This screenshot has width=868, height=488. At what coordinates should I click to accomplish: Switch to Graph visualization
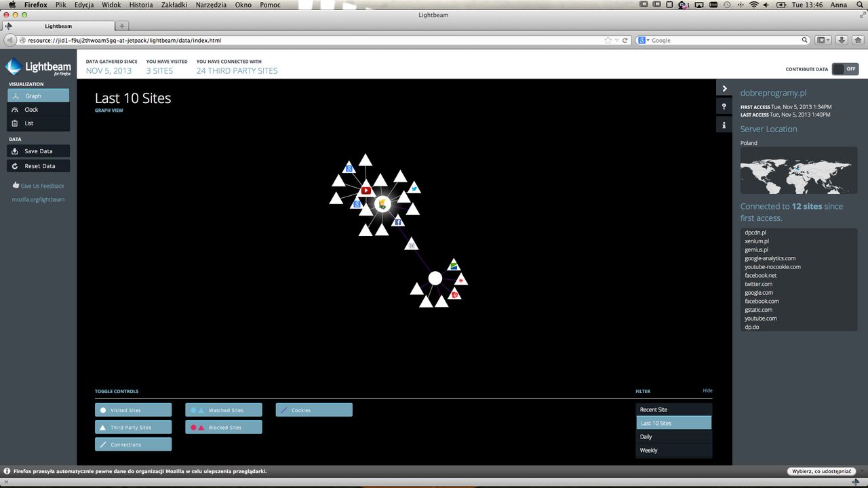(x=39, y=96)
